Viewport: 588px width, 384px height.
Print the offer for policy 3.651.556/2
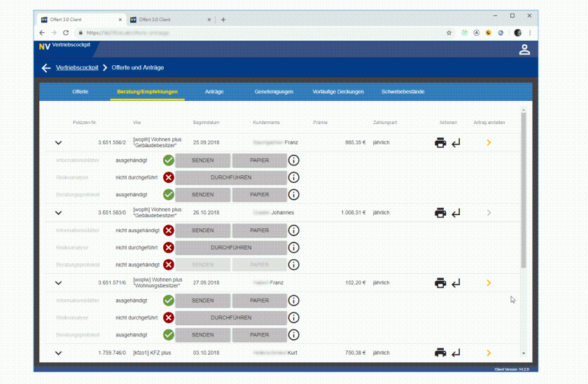[440, 143]
